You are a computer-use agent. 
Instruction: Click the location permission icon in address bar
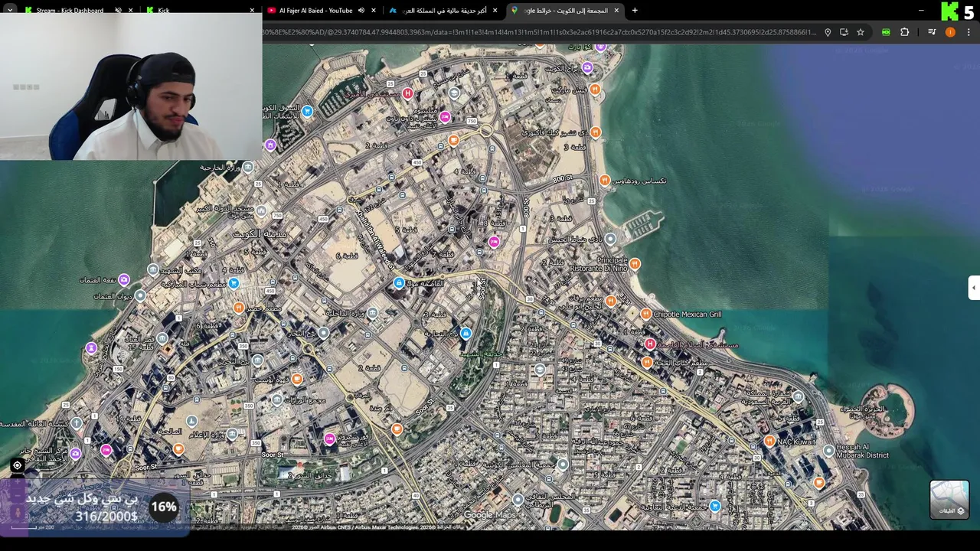point(828,32)
